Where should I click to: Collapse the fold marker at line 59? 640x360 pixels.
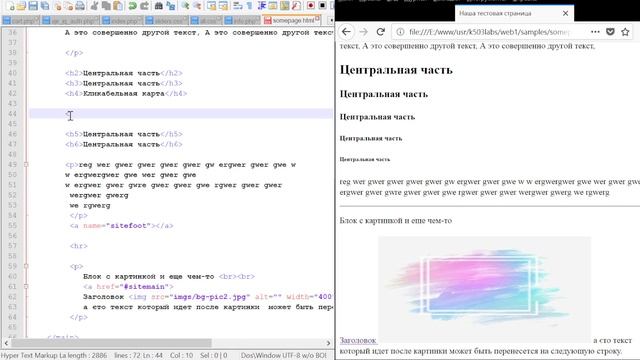point(26,266)
